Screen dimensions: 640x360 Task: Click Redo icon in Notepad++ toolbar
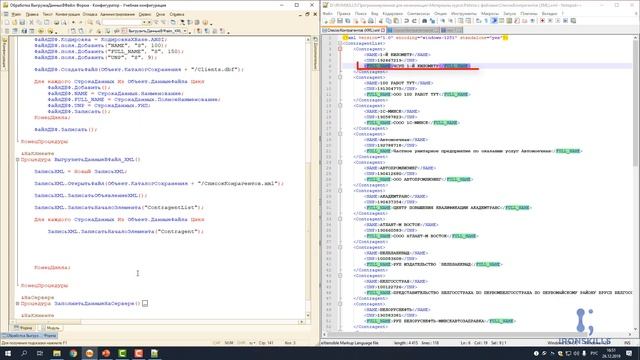click(x=414, y=20)
